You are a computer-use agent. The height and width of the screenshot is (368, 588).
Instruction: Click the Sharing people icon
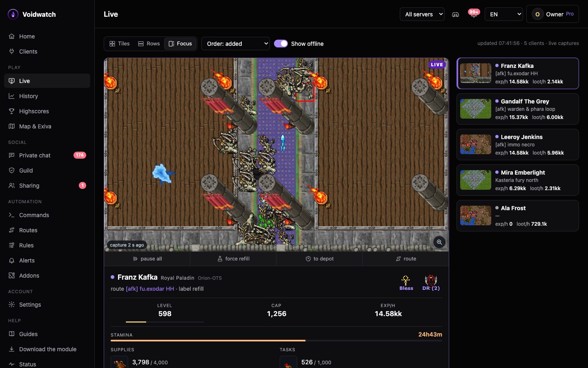point(12,186)
